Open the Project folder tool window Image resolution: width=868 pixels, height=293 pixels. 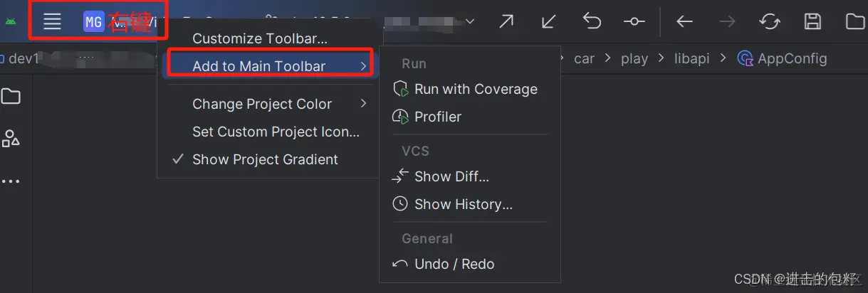tap(11, 96)
